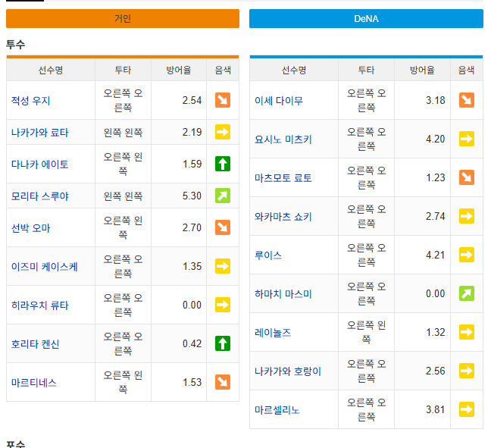The width and height of the screenshot is (491, 448).
Task: Open player link 나카가와 호랑이
Action: pyautogui.click(x=288, y=371)
